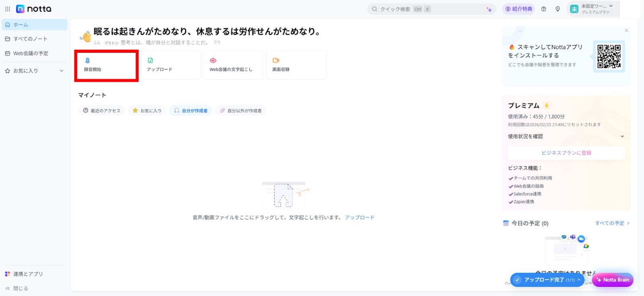Screen dimensions: 644x296
Task: Click the drag-and-drop file illustration
Action: pos(285,195)
